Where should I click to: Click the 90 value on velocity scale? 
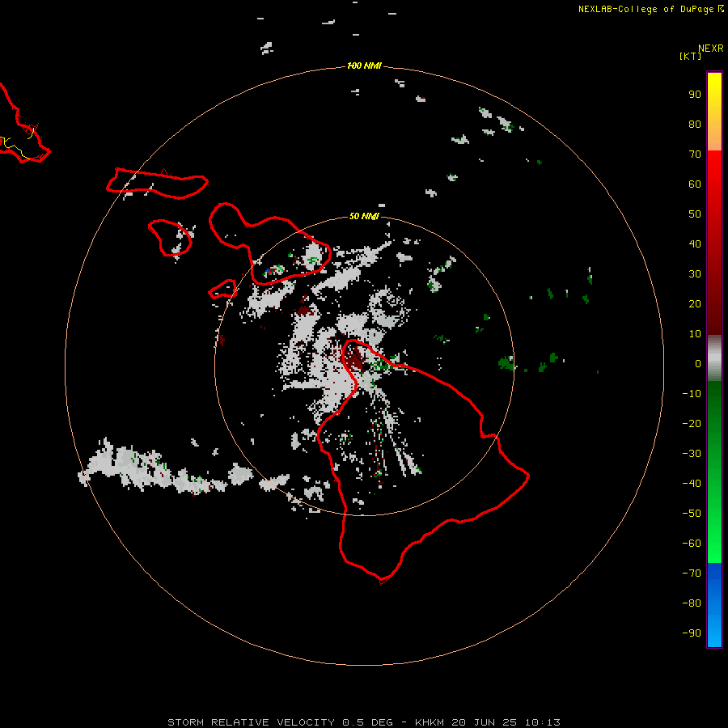point(695,95)
